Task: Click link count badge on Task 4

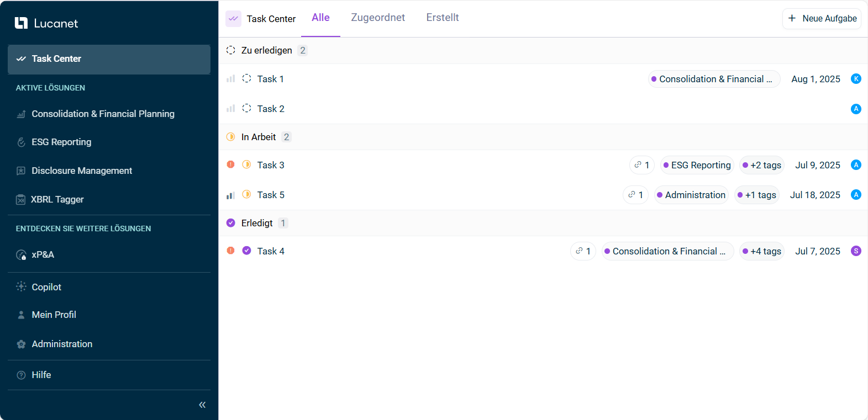Action: coord(583,251)
